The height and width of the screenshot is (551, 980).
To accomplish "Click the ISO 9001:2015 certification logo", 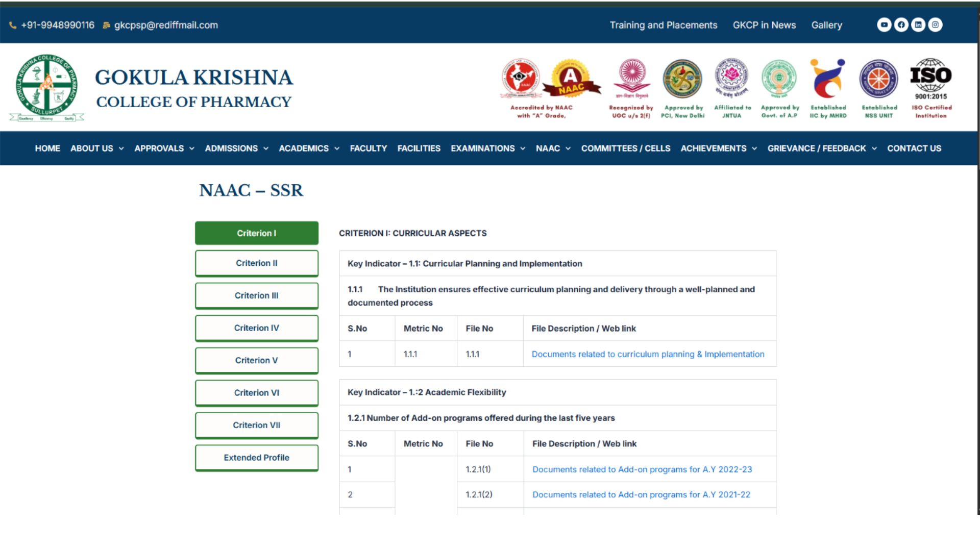I will 931,79.
